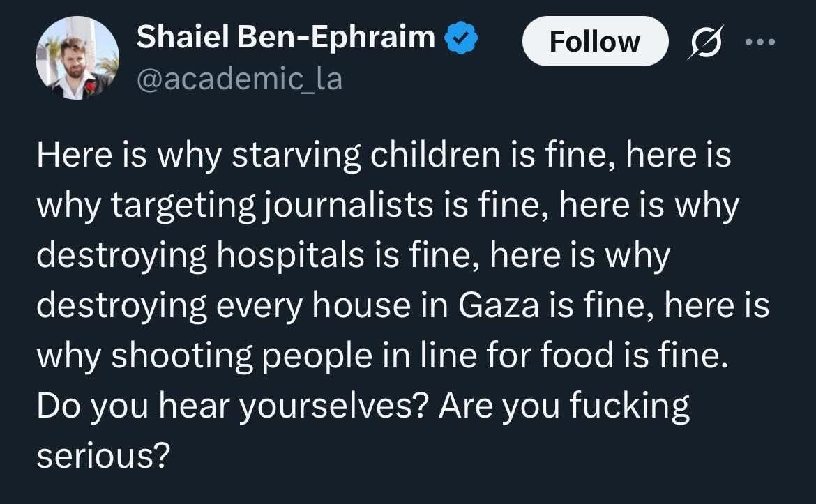Click the blue verified badge checkmark

(461, 38)
